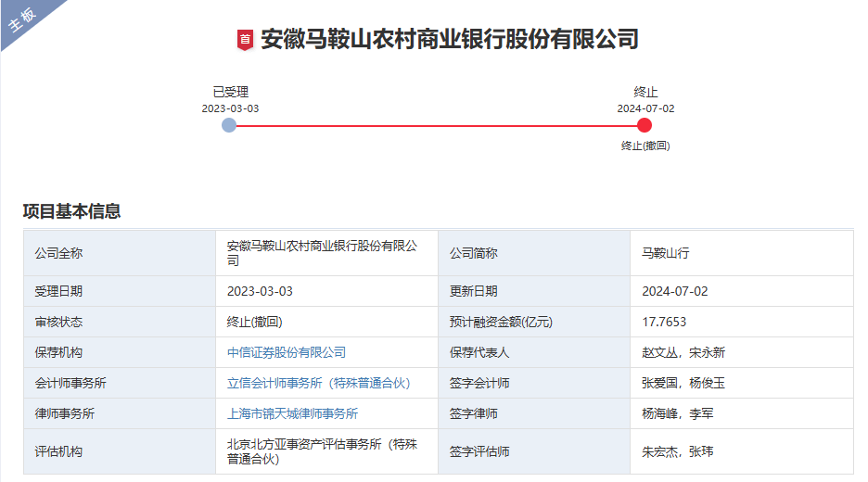Click the 2023-03-03 value in the table

coord(326,291)
